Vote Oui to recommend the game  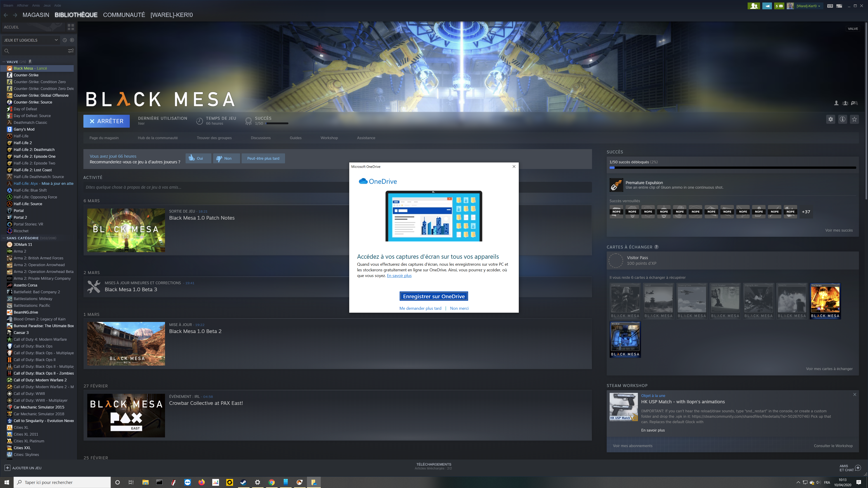(198, 158)
